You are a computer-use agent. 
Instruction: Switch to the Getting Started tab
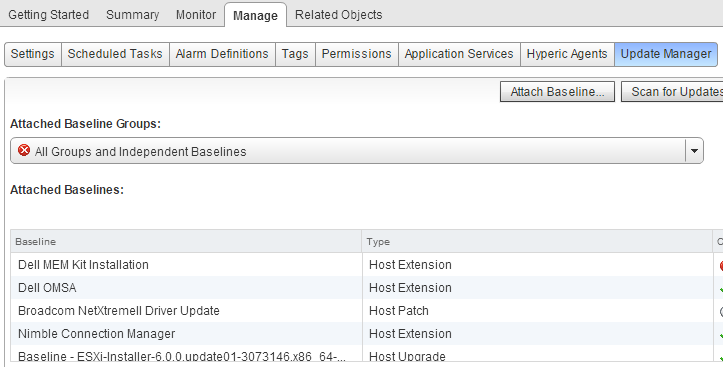tap(48, 15)
